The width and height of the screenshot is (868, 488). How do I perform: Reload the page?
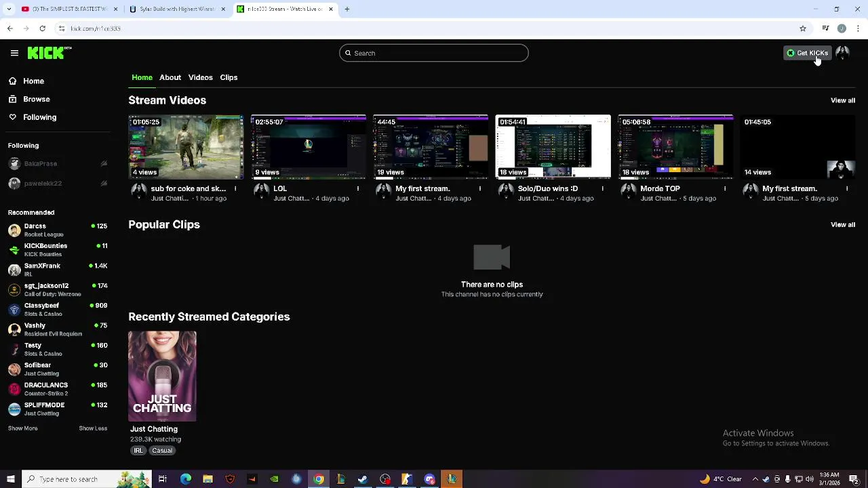click(x=42, y=28)
